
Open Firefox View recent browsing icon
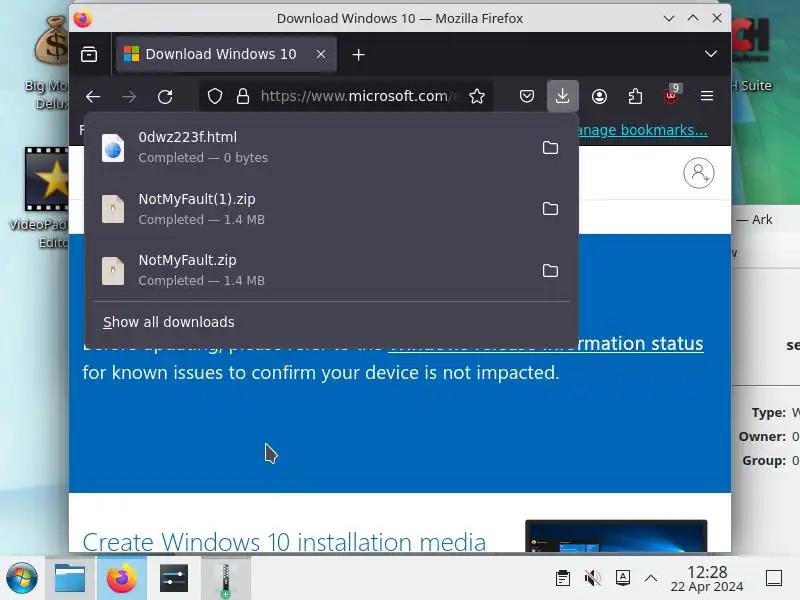[89, 54]
